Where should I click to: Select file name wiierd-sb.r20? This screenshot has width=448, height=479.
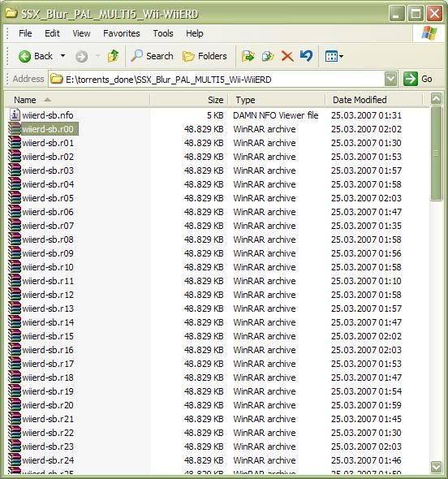tap(48, 405)
